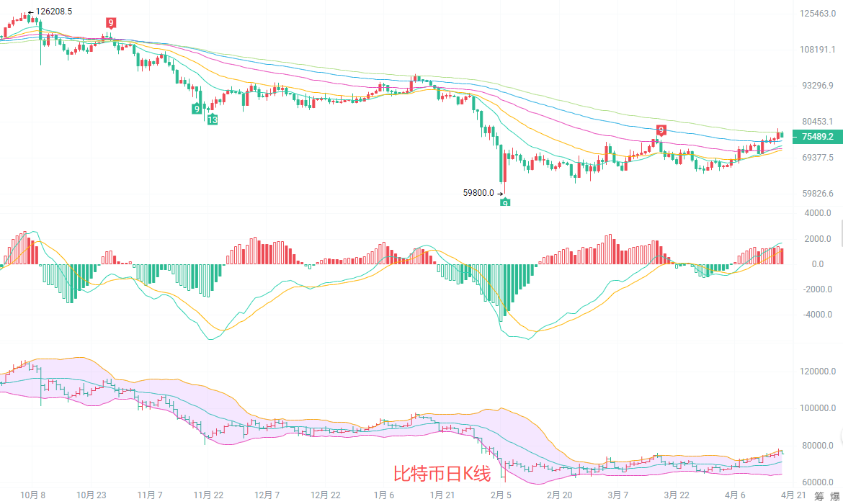Click the green 13 signal marker
The height and width of the screenshot is (504, 843).
tap(212, 120)
